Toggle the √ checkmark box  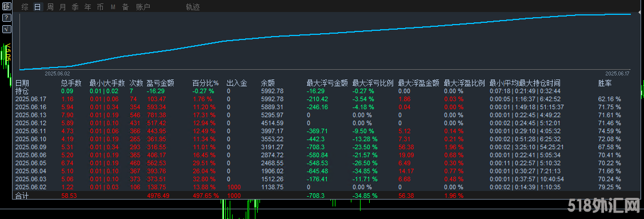point(7,29)
